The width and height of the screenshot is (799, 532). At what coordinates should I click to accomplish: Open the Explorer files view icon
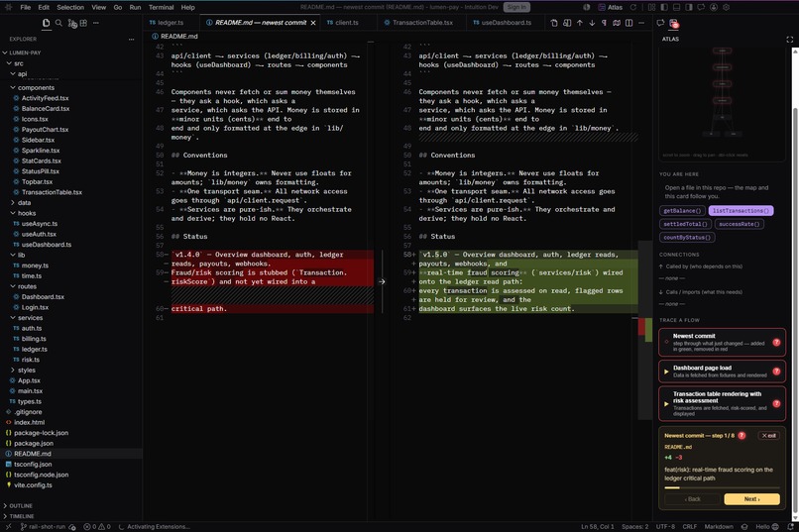point(46,23)
